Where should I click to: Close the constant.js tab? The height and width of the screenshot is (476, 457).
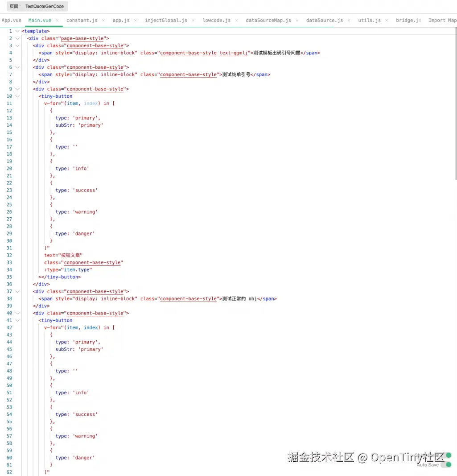tap(103, 21)
